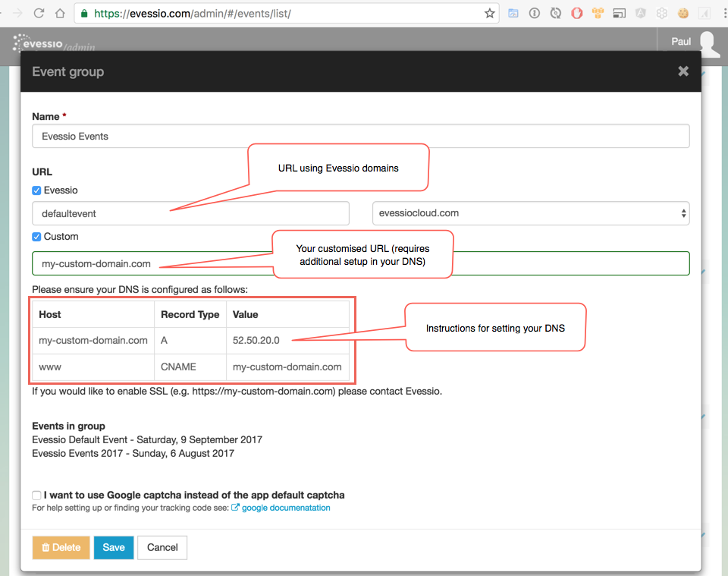Delete the event group
This screenshot has width=728, height=576.
click(x=61, y=547)
